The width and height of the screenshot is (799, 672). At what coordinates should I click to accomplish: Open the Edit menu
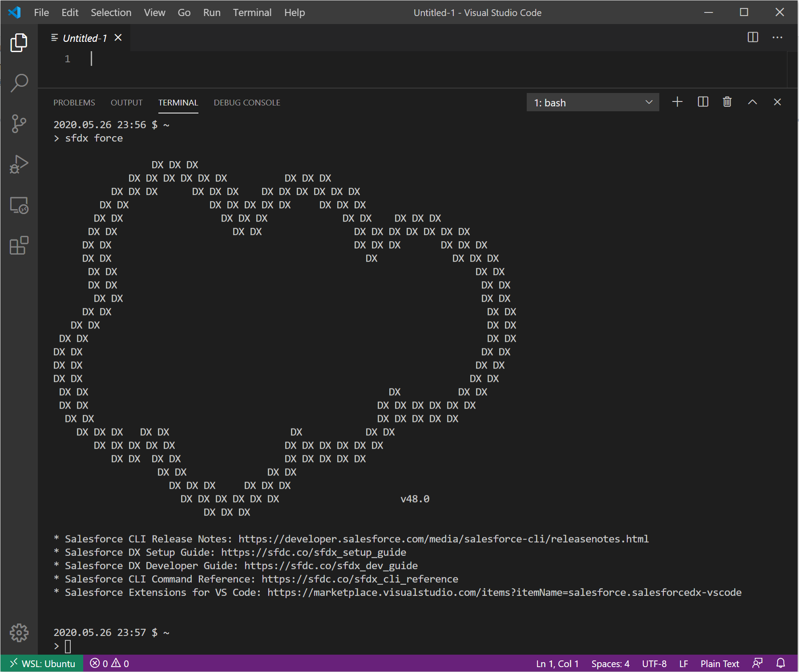pos(70,12)
